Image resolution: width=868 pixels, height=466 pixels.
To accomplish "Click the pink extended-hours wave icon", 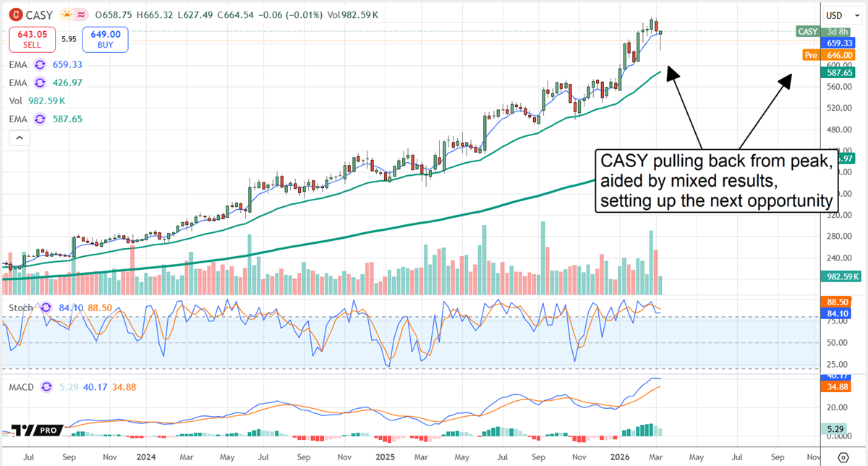I will click(x=80, y=13).
